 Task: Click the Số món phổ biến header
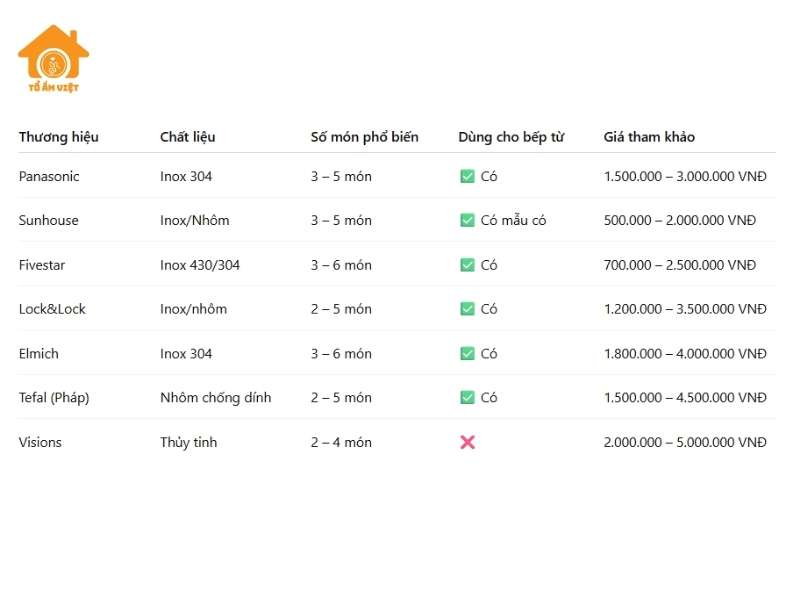364,137
